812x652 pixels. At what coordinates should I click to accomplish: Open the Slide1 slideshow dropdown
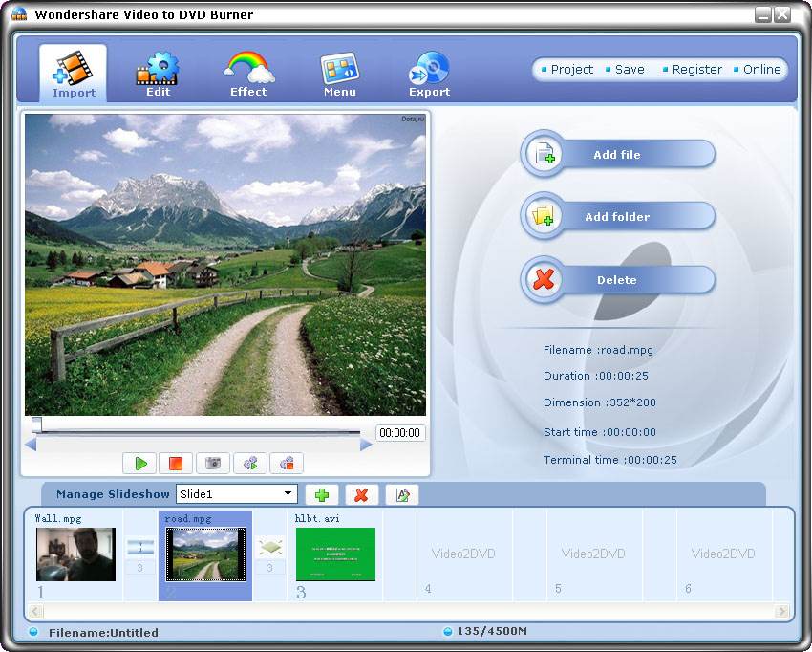288,494
